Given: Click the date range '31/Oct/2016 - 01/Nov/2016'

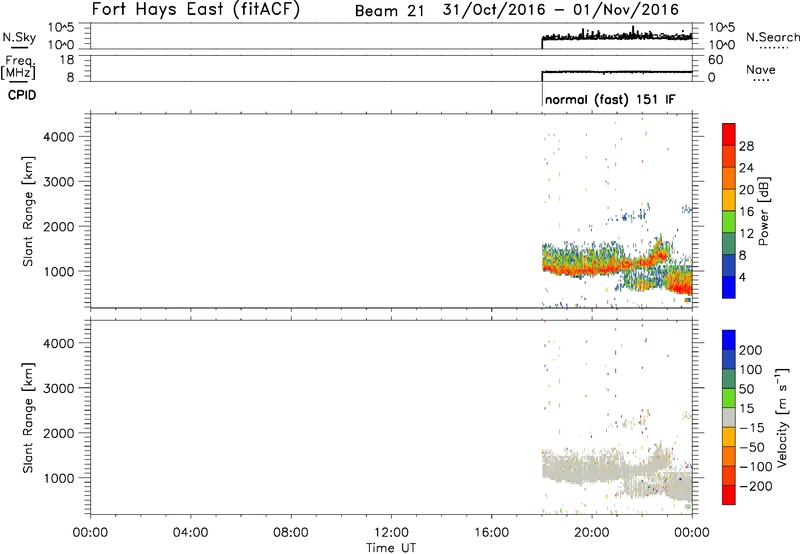Looking at the screenshot, I should coord(561,10).
